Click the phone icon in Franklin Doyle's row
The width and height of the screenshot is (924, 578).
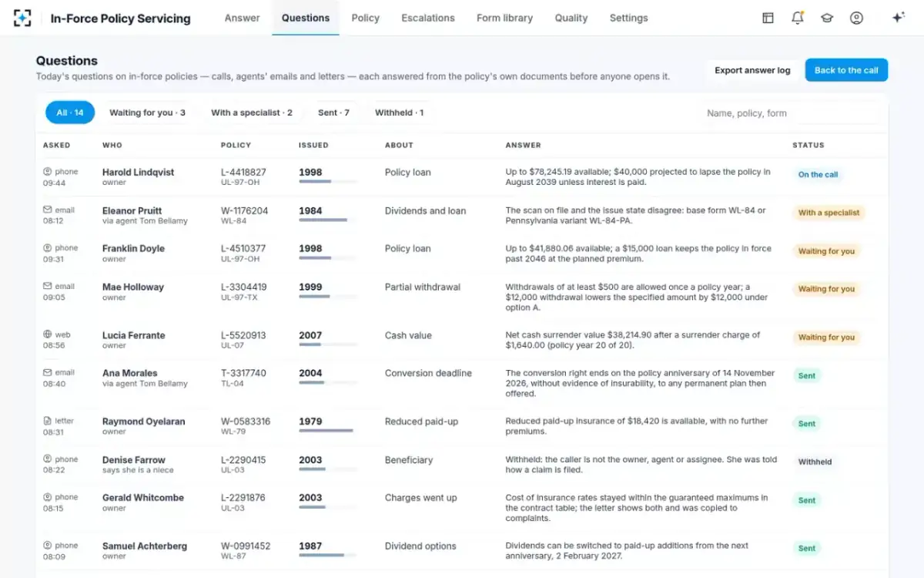pos(47,248)
